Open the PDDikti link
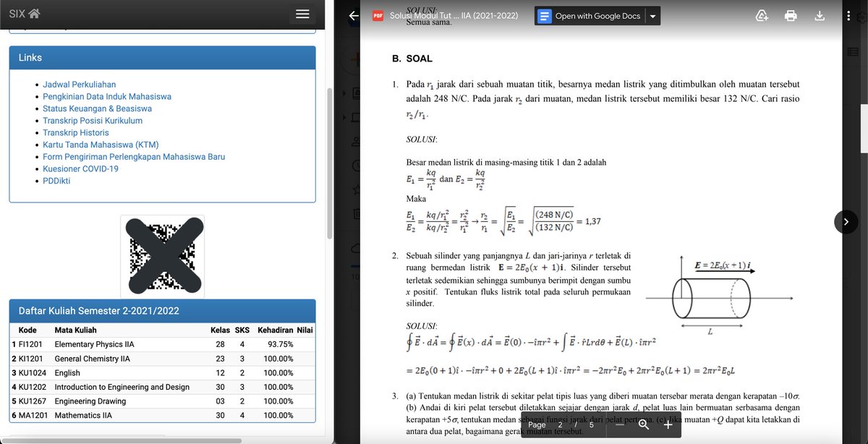This screenshot has height=444, width=868. coord(56,181)
